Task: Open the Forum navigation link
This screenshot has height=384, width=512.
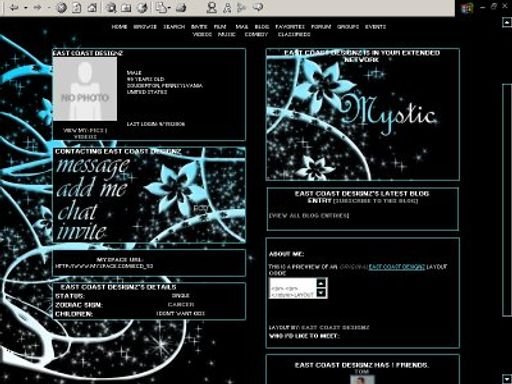Action: pyautogui.click(x=321, y=27)
